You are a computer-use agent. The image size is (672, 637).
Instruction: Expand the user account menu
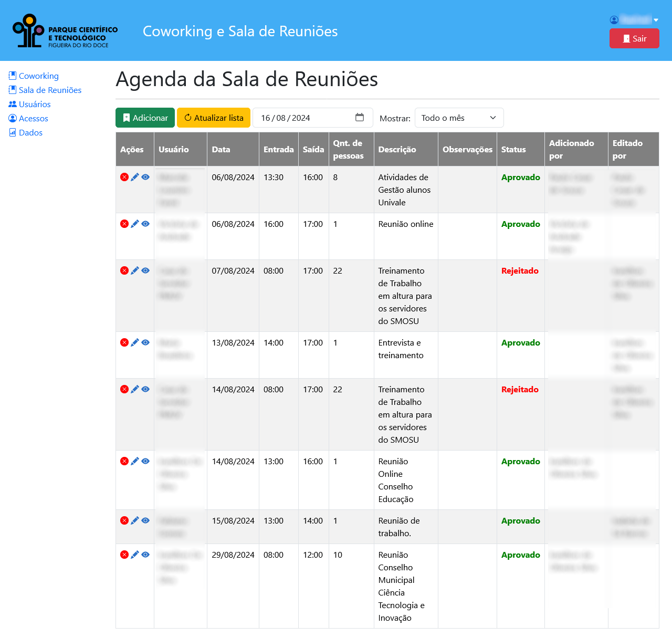(634, 20)
